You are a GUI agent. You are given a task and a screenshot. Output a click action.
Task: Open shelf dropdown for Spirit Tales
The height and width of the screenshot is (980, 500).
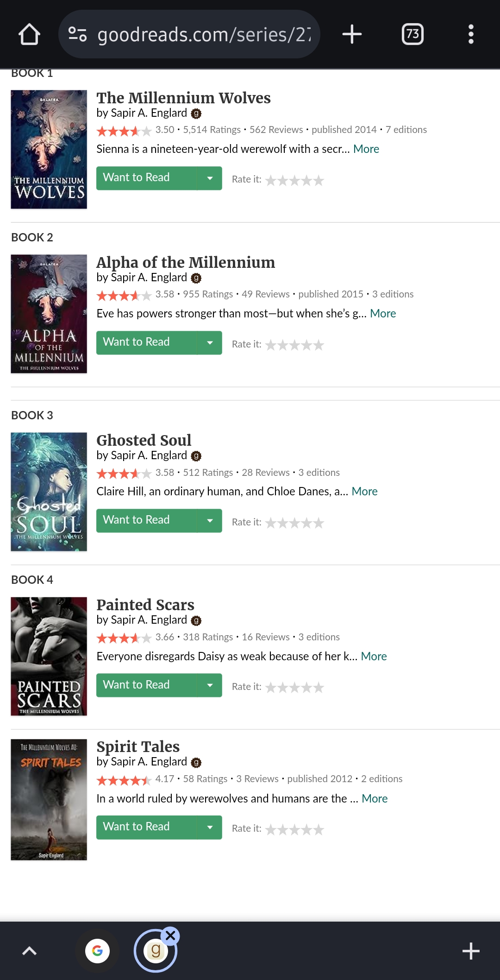coord(210,828)
